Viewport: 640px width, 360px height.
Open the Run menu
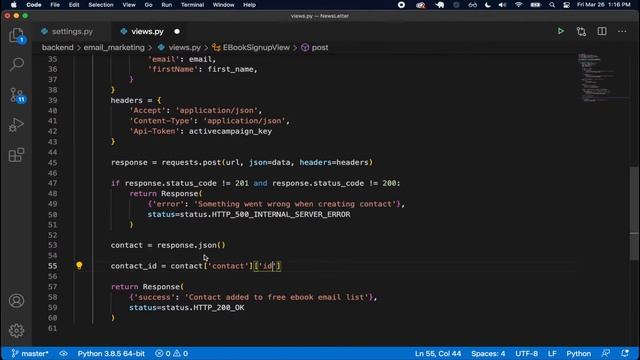pos(167,5)
